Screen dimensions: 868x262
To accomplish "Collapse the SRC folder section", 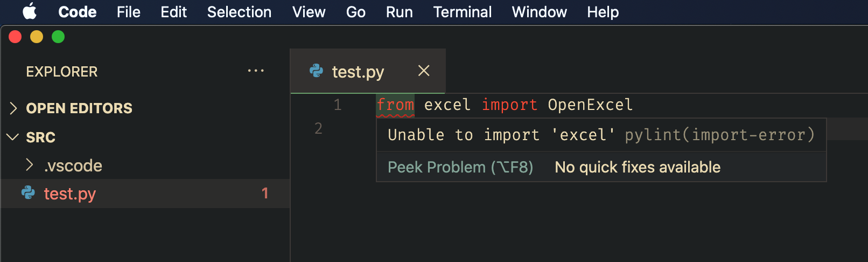I will pyautogui.click(x=13, y=137).
